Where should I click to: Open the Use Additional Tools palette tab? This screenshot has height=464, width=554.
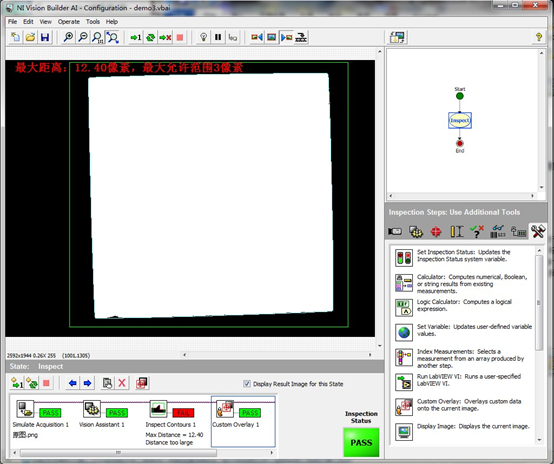(x=537, y=231)
